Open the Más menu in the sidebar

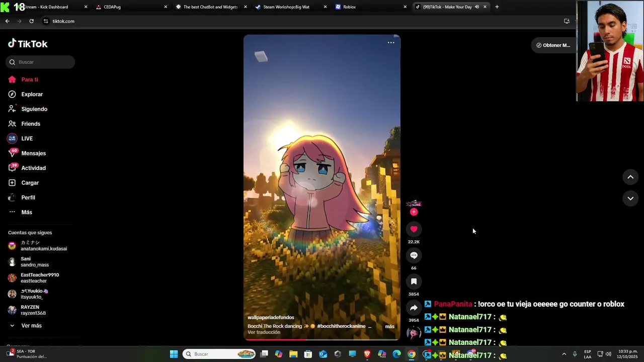[x=20, y=212]
